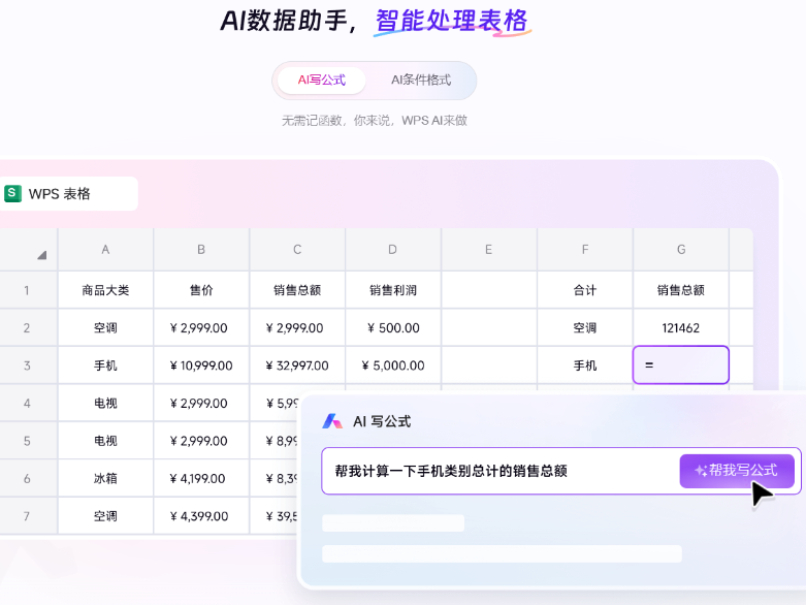The height and width of the screenshot is (605, 806).
Task: Click the ¥ 4,199.00 price cell
Action: tap(202, 479)
